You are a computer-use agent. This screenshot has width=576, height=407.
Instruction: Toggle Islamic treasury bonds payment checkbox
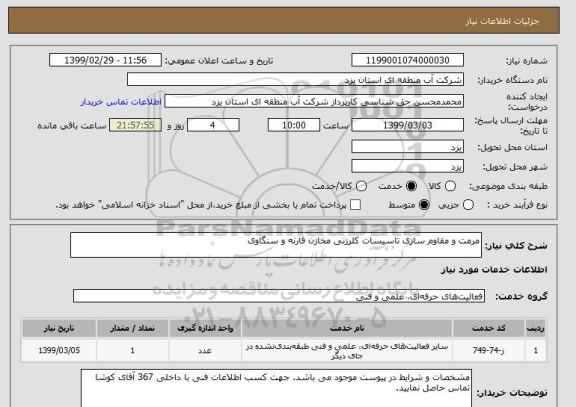click(355, 205)
